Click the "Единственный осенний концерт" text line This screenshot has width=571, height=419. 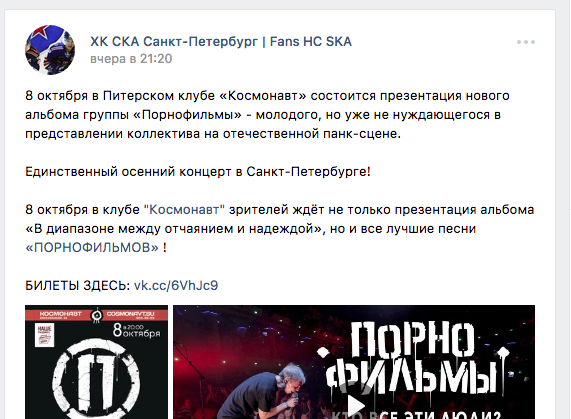click(198, 171)
